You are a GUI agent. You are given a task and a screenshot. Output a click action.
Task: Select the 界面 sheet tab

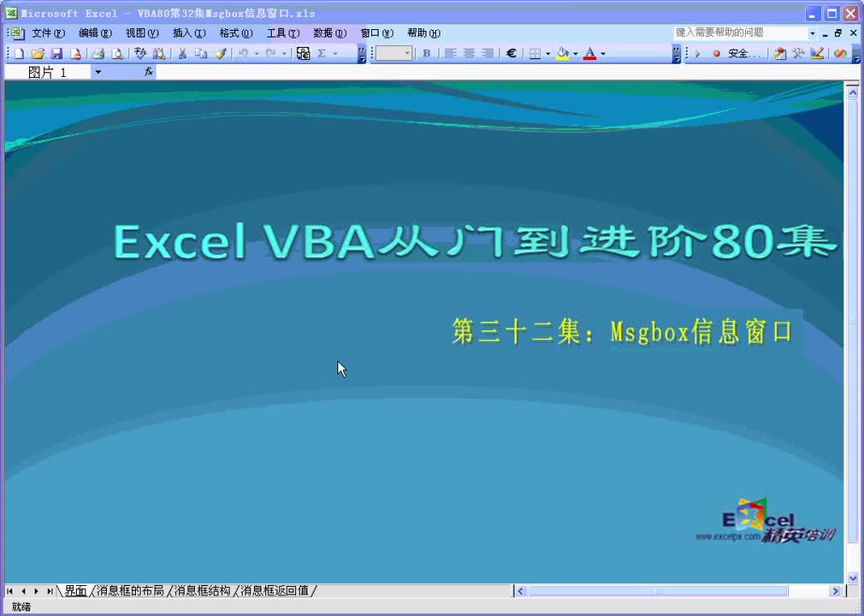point(75,590)
